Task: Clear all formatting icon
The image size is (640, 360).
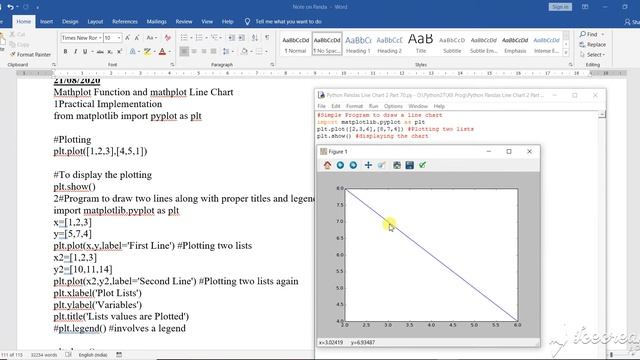Action: point(167,38)
